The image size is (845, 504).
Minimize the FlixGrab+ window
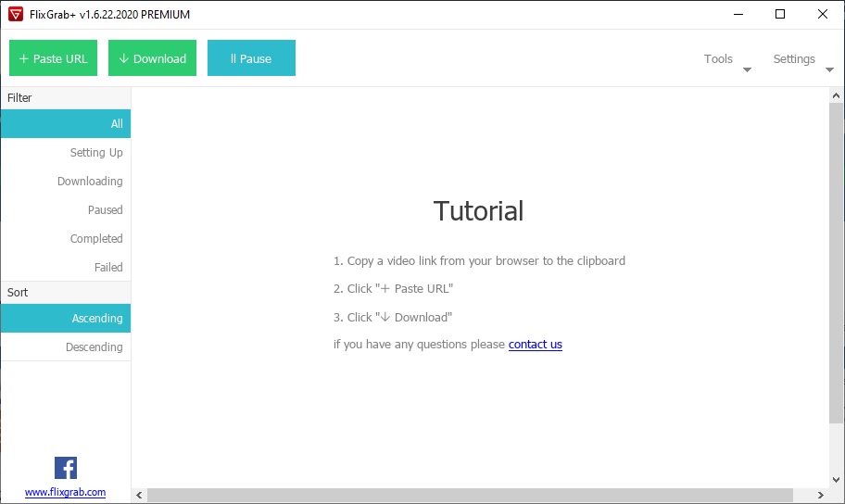tap(738, 15)
